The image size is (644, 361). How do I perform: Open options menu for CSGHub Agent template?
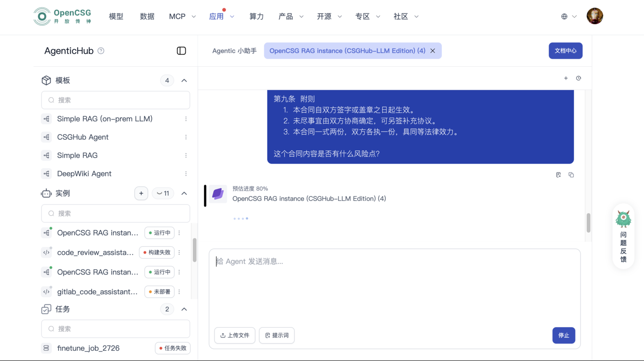[x=186, y=137]
